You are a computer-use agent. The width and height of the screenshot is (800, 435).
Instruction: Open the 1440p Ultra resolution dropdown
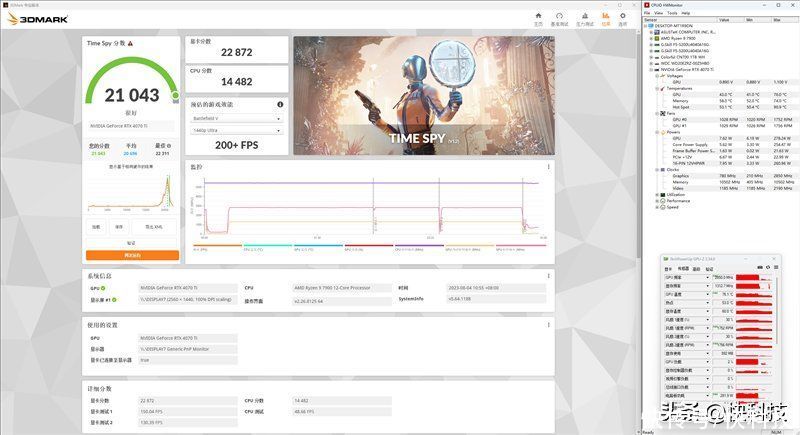(237, 131)
